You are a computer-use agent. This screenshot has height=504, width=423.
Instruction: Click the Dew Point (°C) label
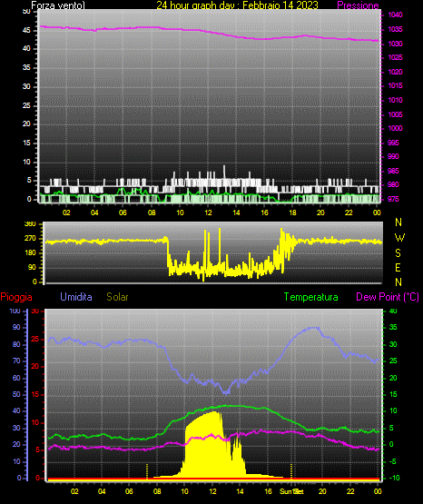click(x=388, y=297)
